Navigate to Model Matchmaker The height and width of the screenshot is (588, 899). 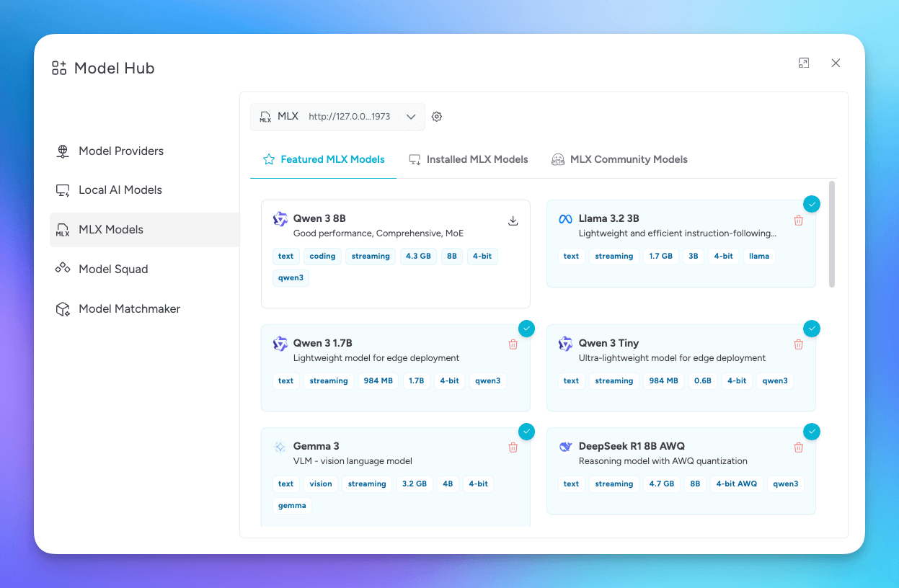point(129,309)
